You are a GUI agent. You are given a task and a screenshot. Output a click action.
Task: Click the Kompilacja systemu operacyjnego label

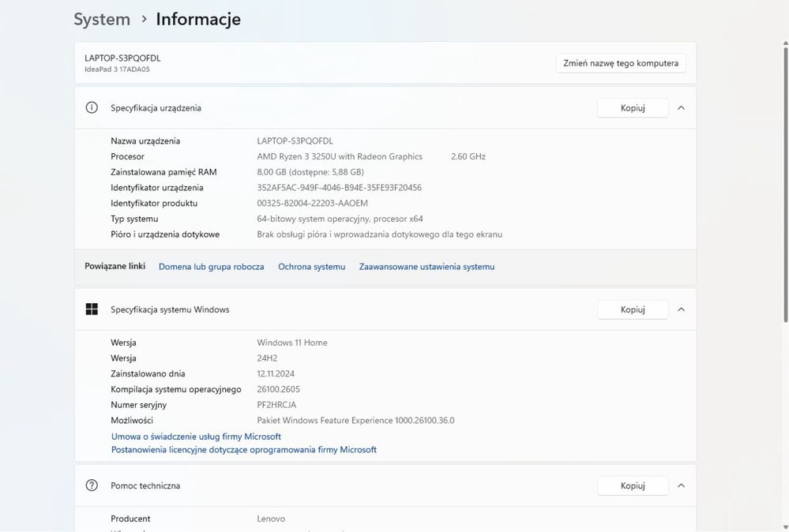pos(175,389)
